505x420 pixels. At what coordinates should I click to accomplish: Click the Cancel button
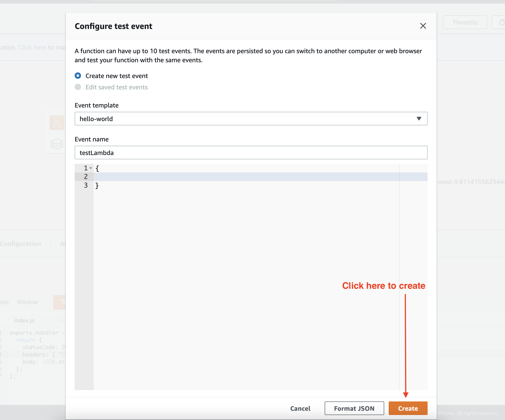(x=300, y=408)
